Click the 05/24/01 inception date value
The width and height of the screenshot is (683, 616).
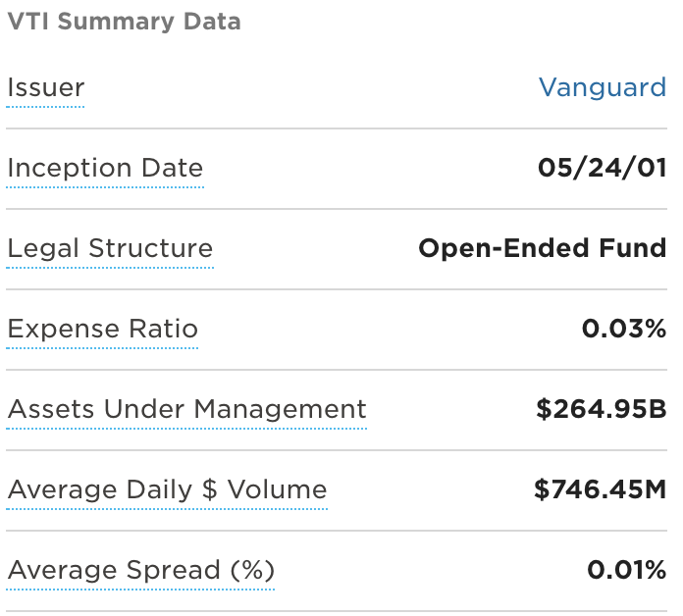(x=602, y=169)
